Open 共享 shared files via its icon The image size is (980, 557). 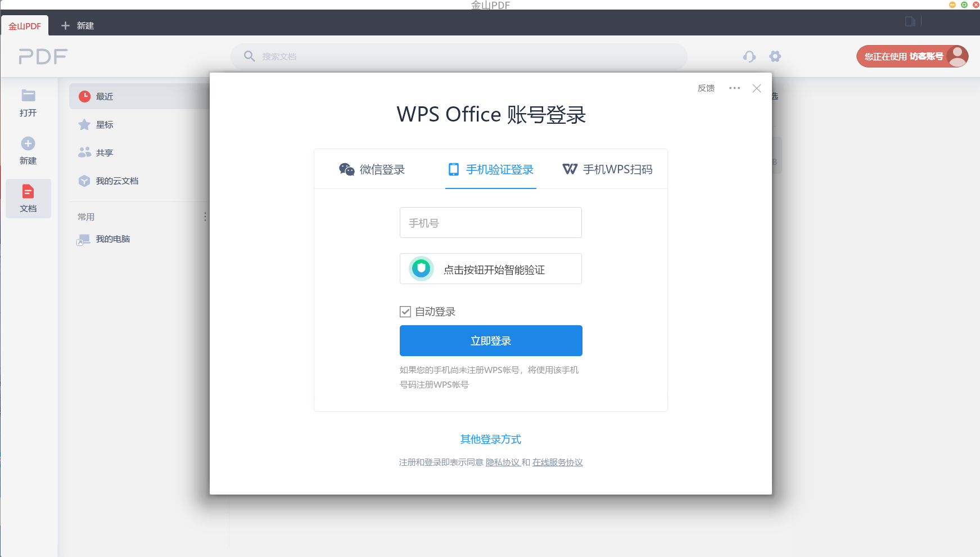coord(85,152)
